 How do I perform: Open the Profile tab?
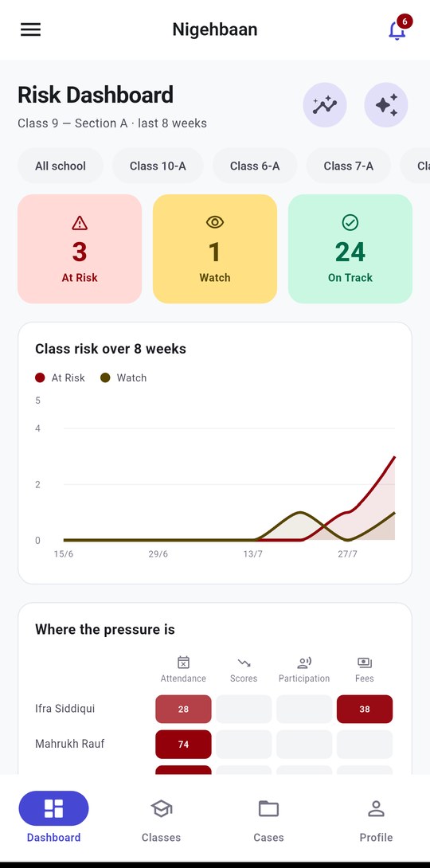pos(377,818)
